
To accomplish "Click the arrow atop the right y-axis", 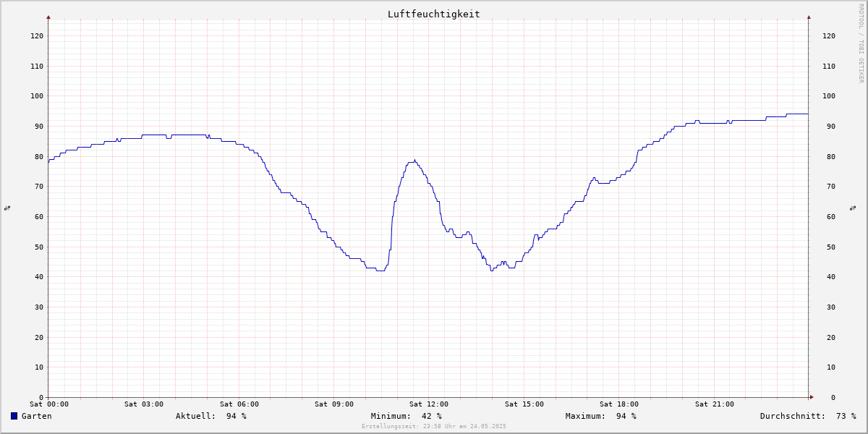I will point(809,17).
